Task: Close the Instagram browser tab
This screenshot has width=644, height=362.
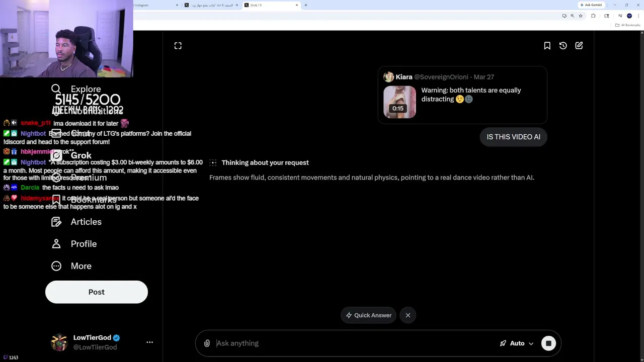Action: click(177, 5)
